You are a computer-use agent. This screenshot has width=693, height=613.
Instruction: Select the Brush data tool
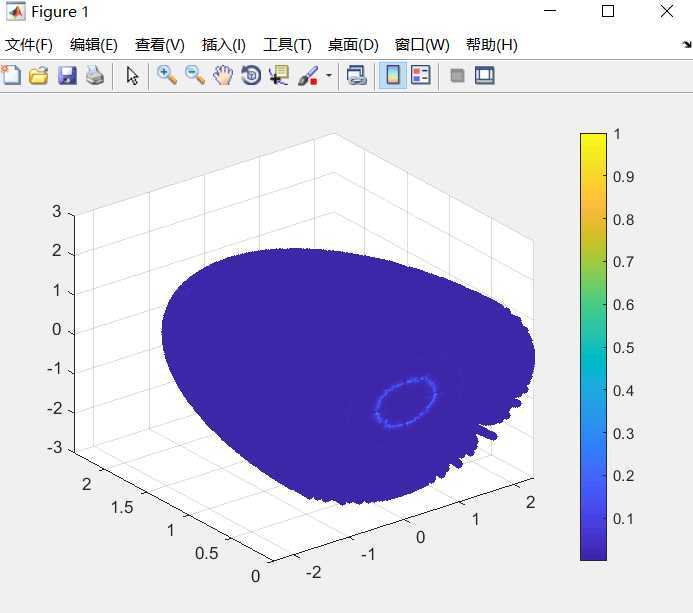click(308, 76)
